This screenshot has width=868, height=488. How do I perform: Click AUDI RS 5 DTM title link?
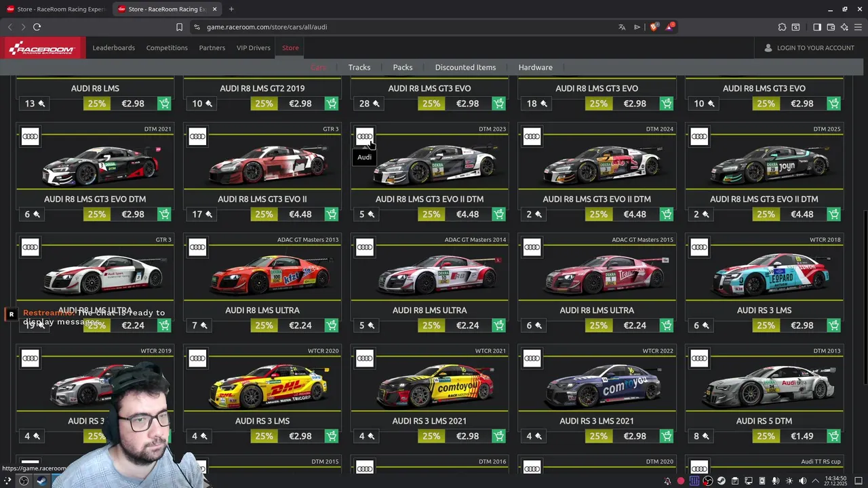[x=764, y=421]
